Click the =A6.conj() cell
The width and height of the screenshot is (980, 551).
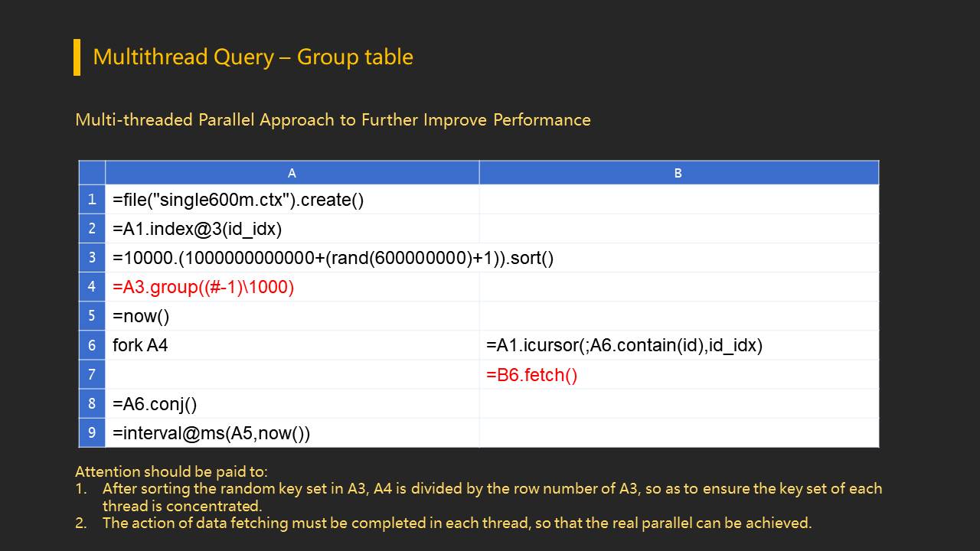[x=155, y=403]
